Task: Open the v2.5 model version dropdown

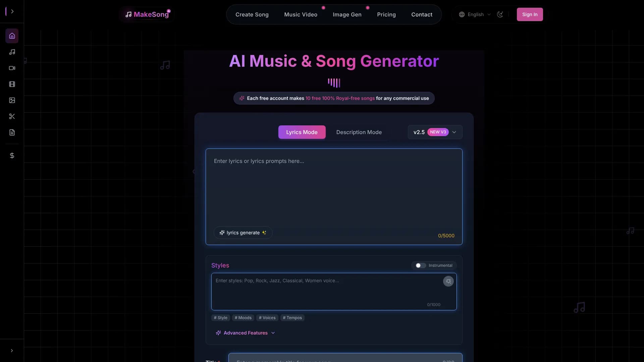Action: point(435,132)
